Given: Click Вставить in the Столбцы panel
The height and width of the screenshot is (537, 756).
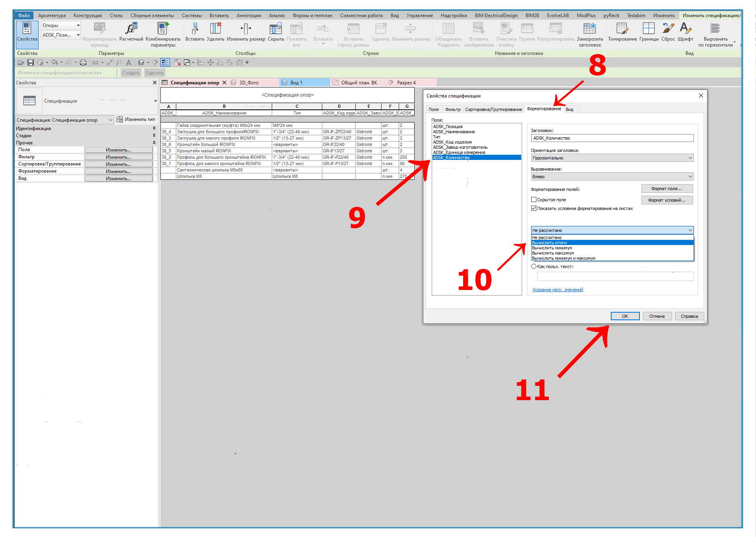Looking at the screenshot, I should click(x=195, y=32).
